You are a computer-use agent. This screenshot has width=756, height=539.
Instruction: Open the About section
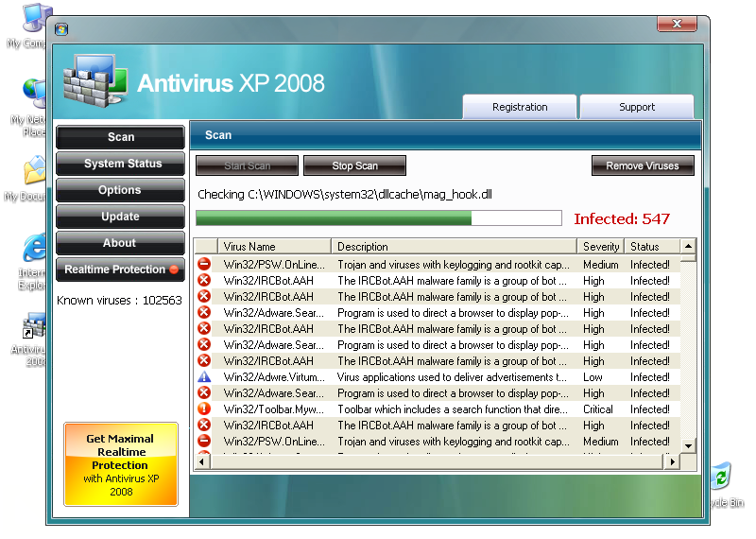pos(121,243)
